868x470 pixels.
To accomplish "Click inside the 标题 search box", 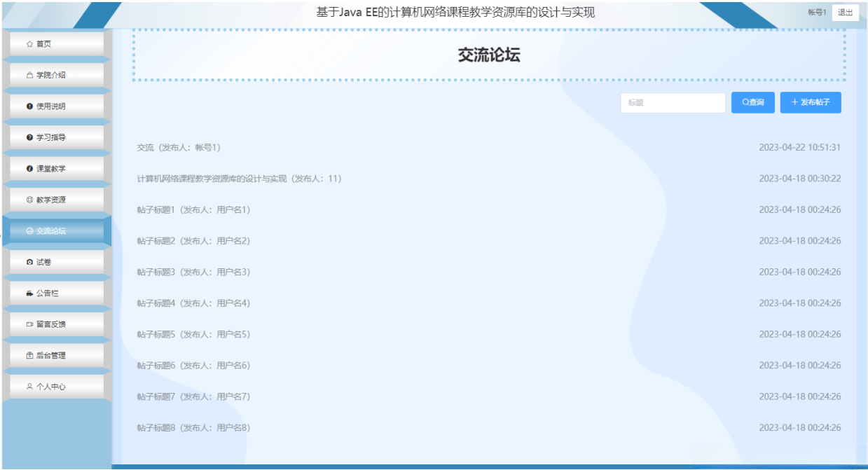I will click(673, 102).
